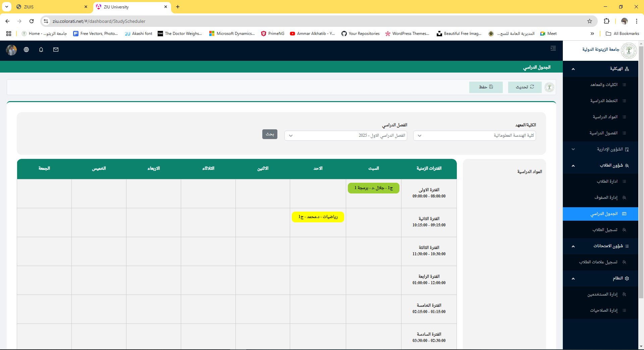This screenshot has height=350, width=644.
Task: Click the address bar URL
Action: point(99,21)
